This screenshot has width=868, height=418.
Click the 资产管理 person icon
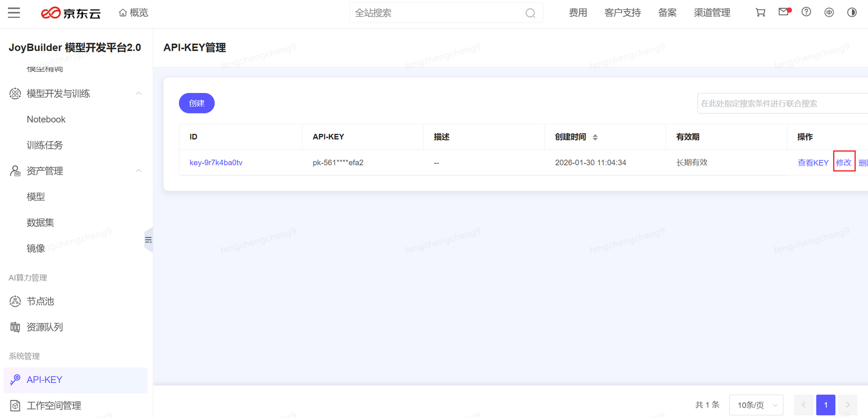click(x=15, y=171)
